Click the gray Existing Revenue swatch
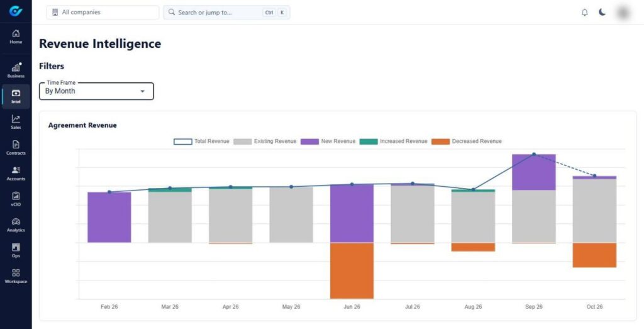Screen dimensions: 644x329 point(242,142)
